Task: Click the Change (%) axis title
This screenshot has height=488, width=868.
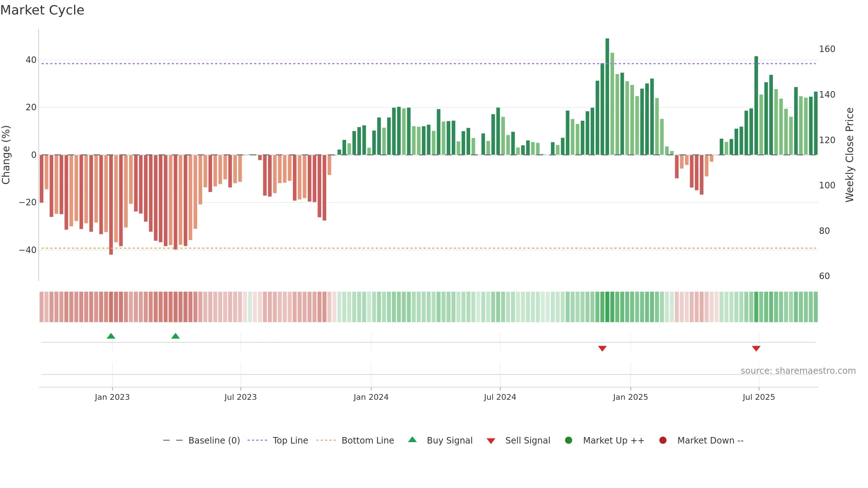Action: pyautogui.click(x=6, y=155)
